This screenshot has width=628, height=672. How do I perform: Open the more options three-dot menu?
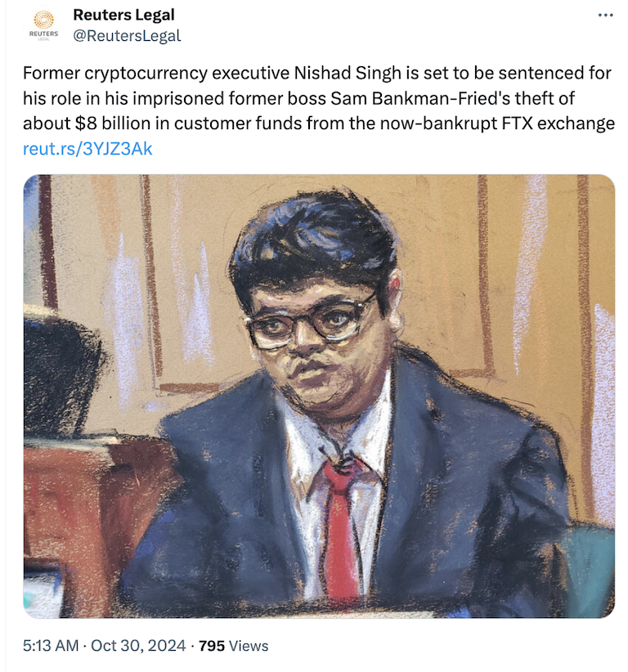605,16
